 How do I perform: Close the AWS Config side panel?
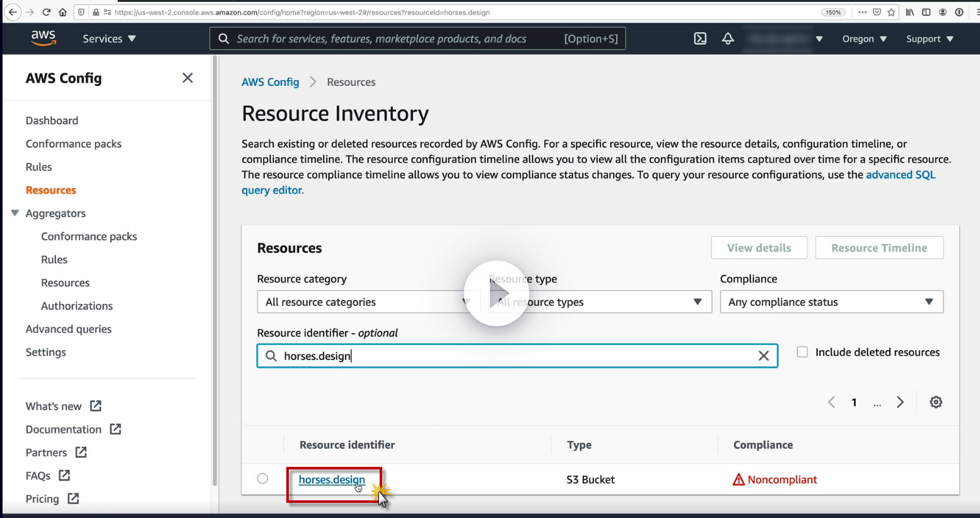(x=187, y=78)
